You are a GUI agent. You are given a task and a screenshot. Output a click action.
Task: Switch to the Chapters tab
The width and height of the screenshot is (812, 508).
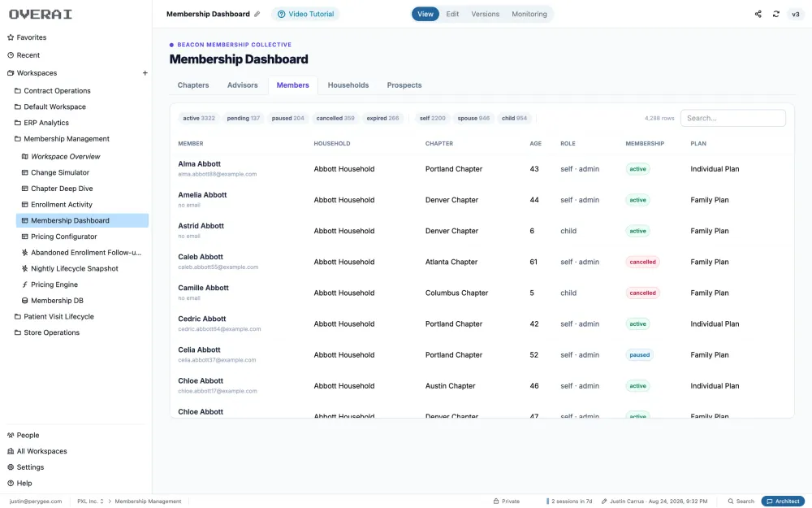click(193, 85)
